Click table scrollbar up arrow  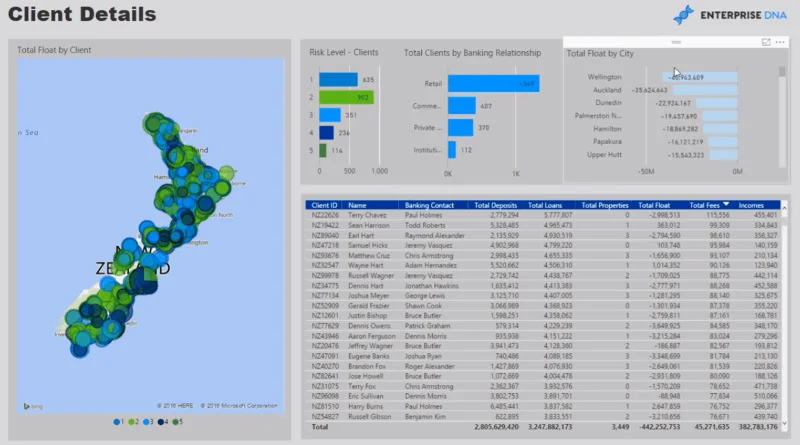click(x=784, y=208)
